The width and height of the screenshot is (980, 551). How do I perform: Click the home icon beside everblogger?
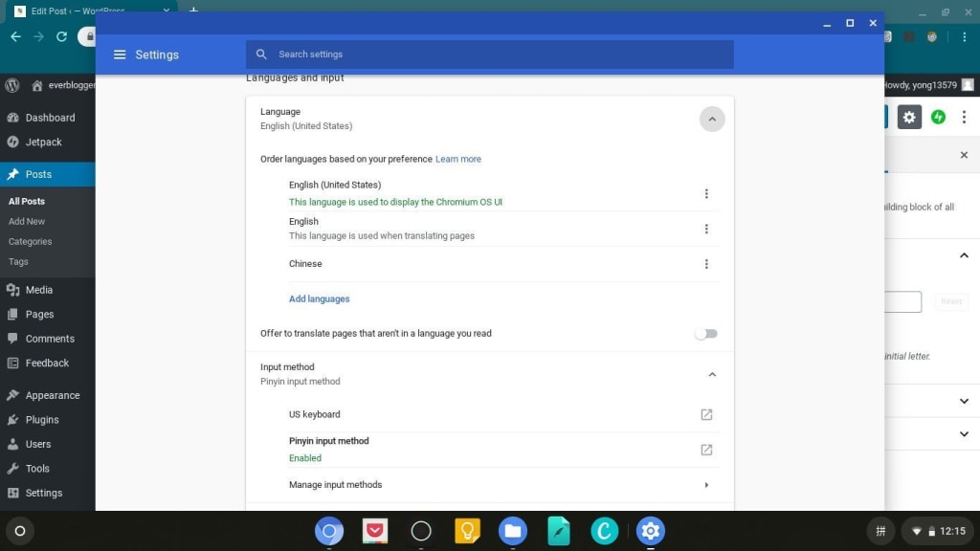[x=37, y=85]
